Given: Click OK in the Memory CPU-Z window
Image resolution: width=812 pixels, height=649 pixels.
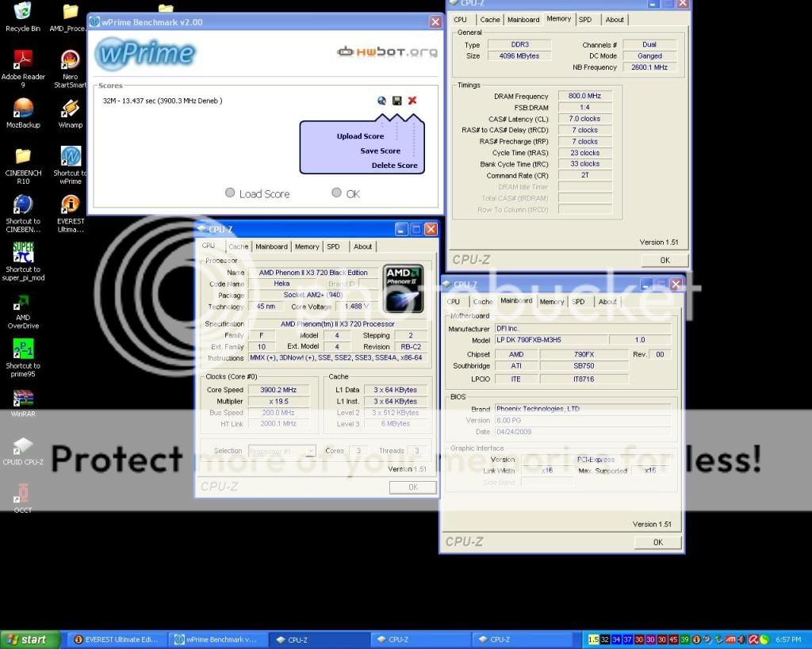Looking at the screenshot, I should point(665,261).
